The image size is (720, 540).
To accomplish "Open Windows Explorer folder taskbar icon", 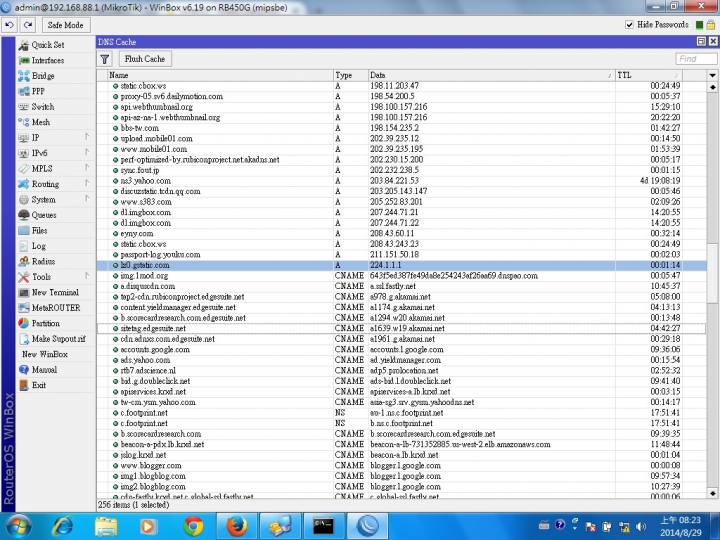I will click(x=106, y=526).
